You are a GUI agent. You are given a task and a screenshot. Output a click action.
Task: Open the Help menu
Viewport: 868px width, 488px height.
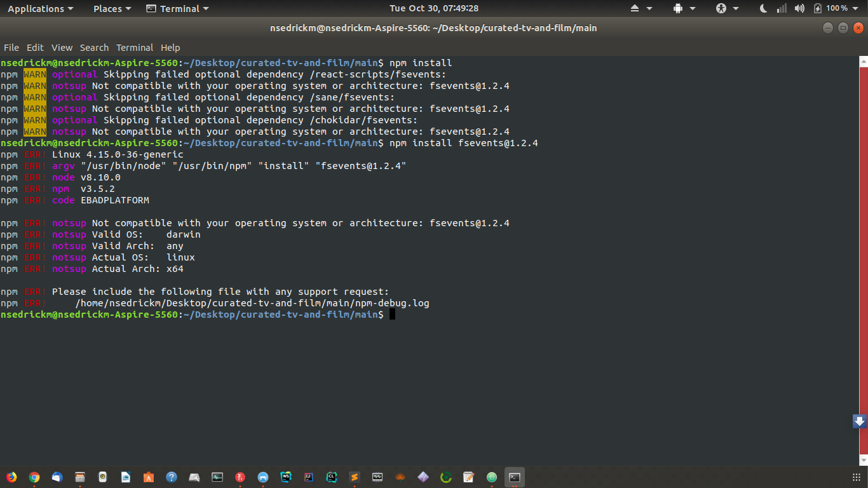pos(170,48)
